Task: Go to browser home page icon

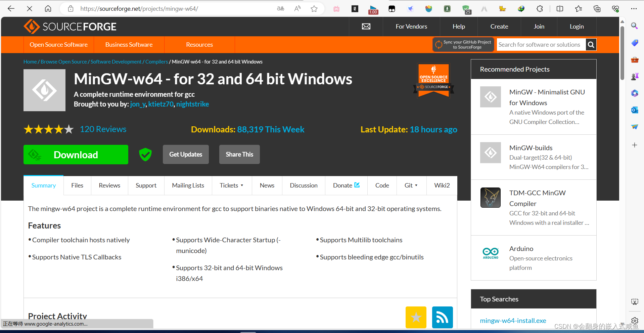Action: (48, 9)
